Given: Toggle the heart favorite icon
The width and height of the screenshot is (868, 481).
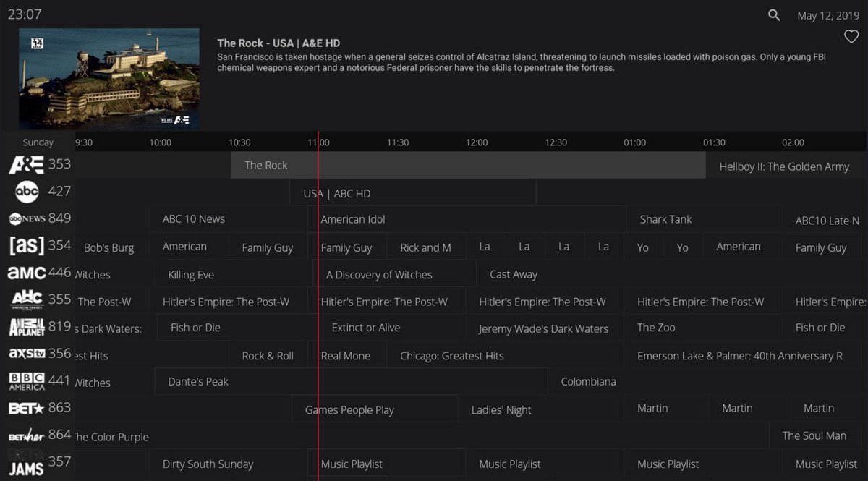Looking at the screenshot, I should (x=851, y=37).
